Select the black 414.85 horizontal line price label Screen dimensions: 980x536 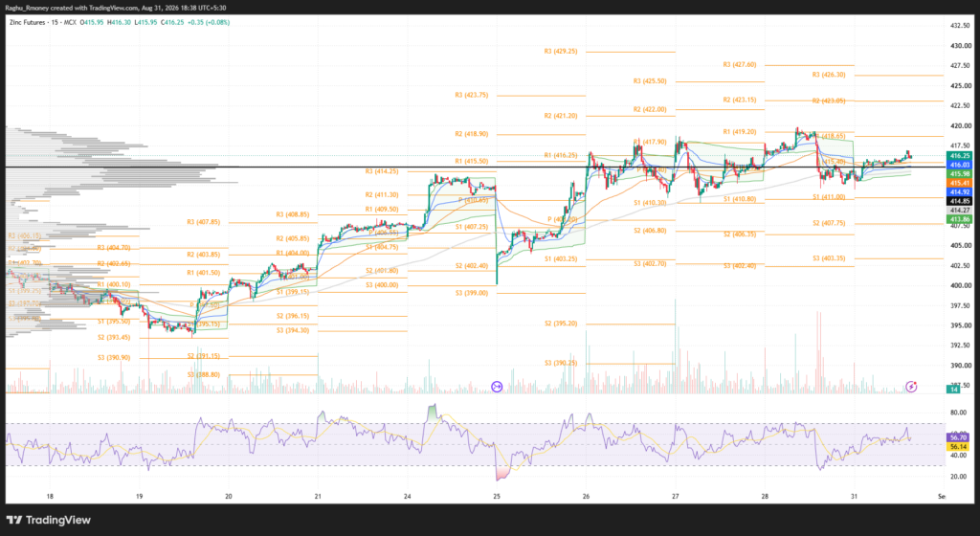click(959, 201)
